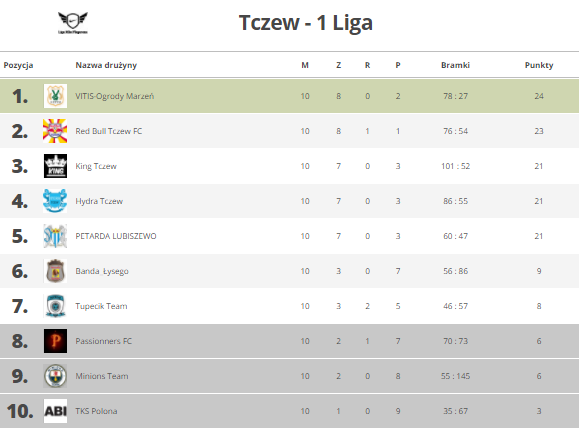Screen dimensions: 579x428
Task: Click the PETARDA LUBISZEWO team badge
Action: (x=55, y=236)
